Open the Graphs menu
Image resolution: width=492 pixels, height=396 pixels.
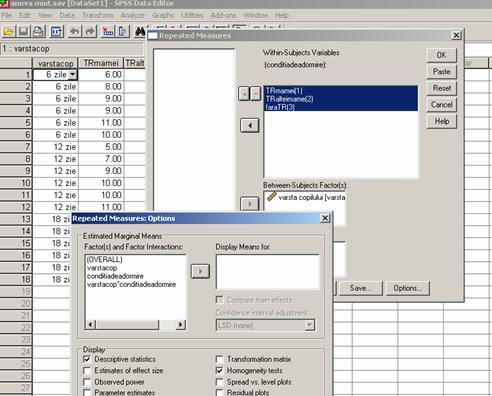click(x=163, y=15)
